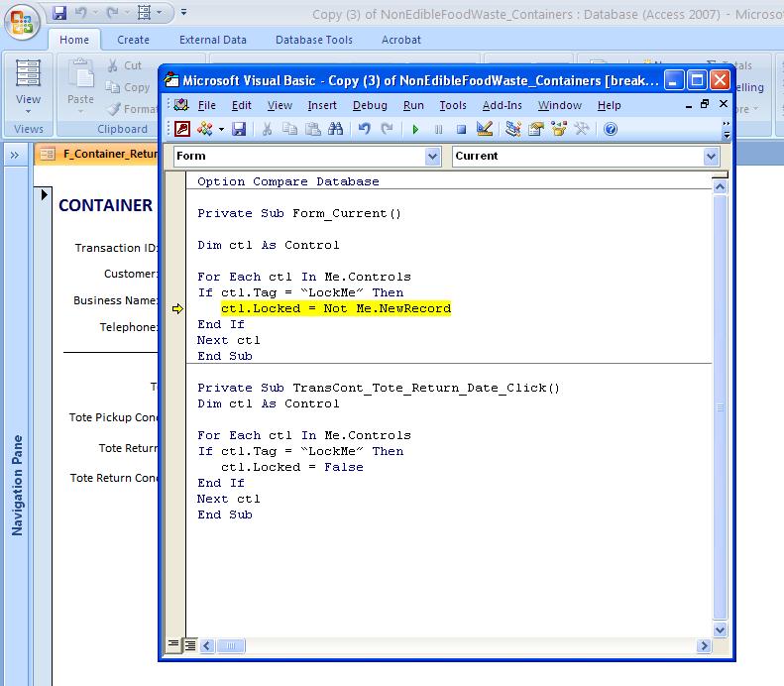Click the ctl.Locked = False code line
Screen dimensions: 784x686
tap(292, 467)
